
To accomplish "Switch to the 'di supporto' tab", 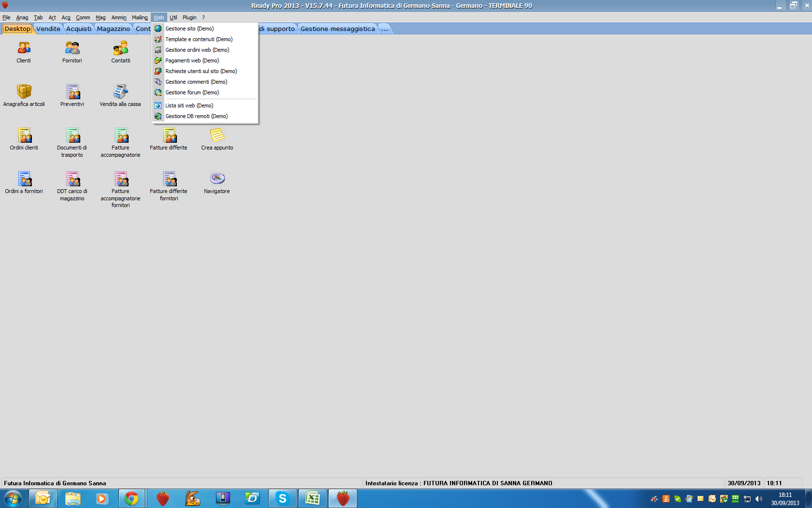I will point(277,29).
